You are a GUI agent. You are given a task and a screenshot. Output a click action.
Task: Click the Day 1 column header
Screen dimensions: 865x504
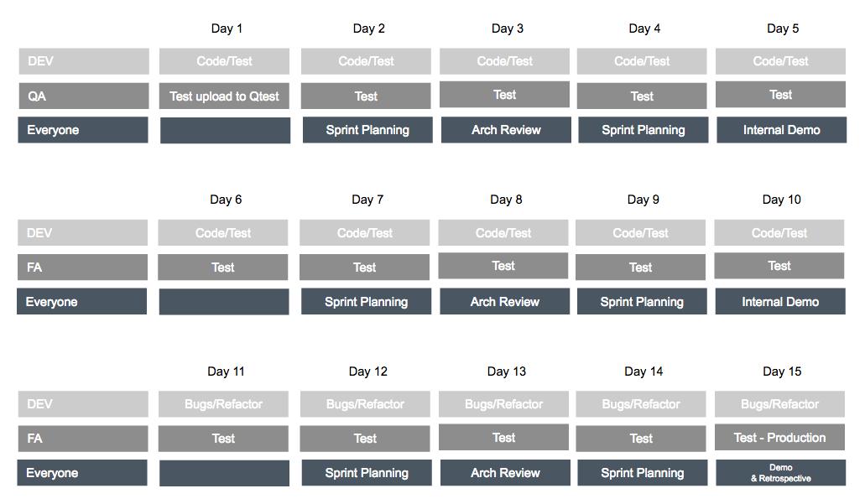point(227,29)
